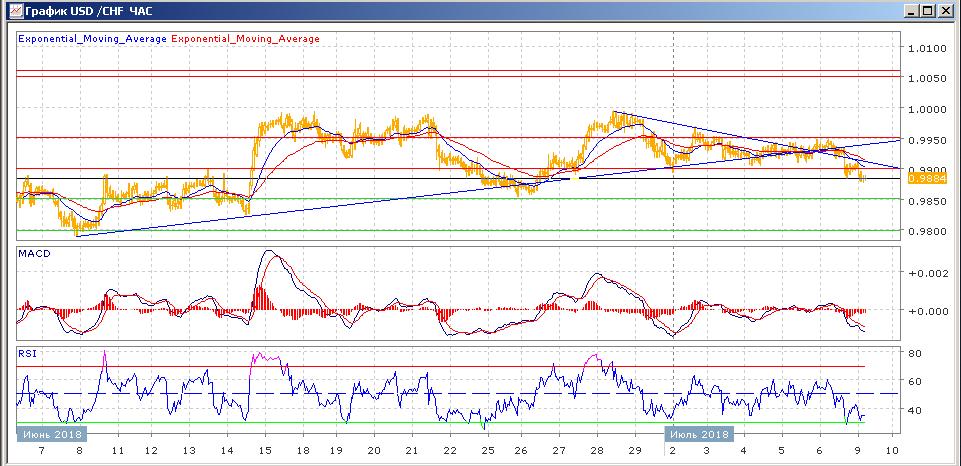Close the USD/CHF chart window
Screen dimensions: 961x466
[x=946, y=11]
